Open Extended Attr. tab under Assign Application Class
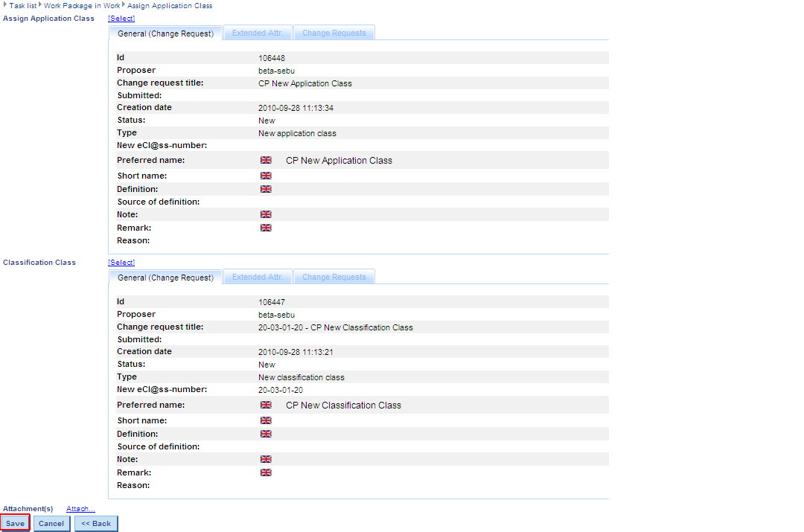The image size is (804, 532). coord(258,33)
